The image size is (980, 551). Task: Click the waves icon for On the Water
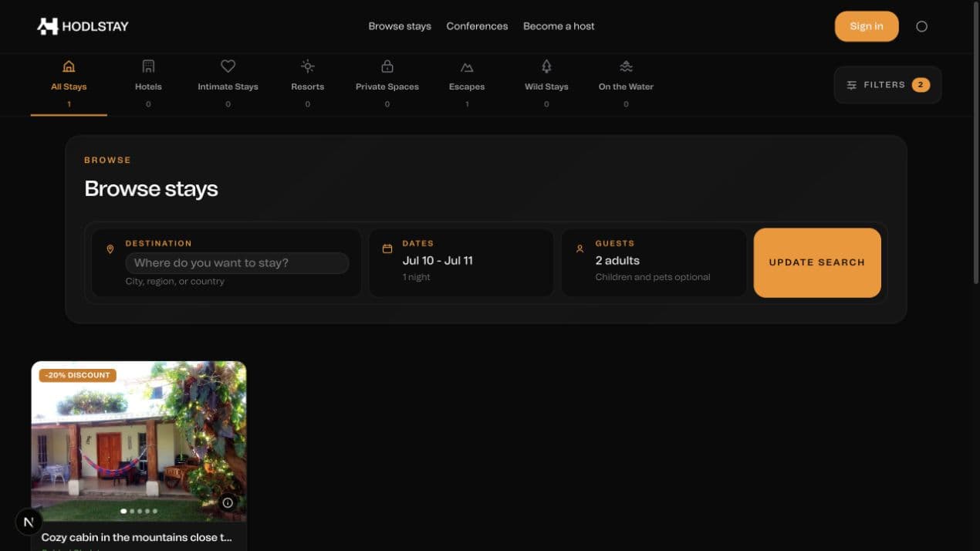click(x=626, y=66)
